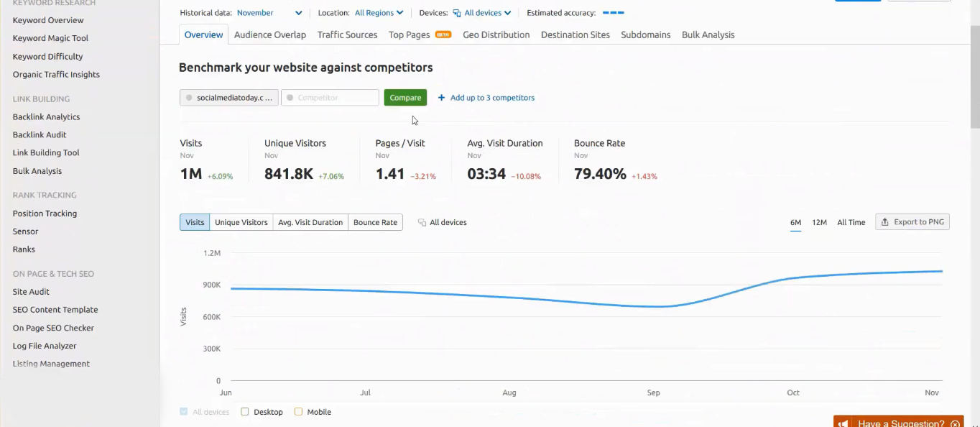980x427 pixels.
Task: Enable the Desktop checkbox
Action: click(x=245, y=412)
